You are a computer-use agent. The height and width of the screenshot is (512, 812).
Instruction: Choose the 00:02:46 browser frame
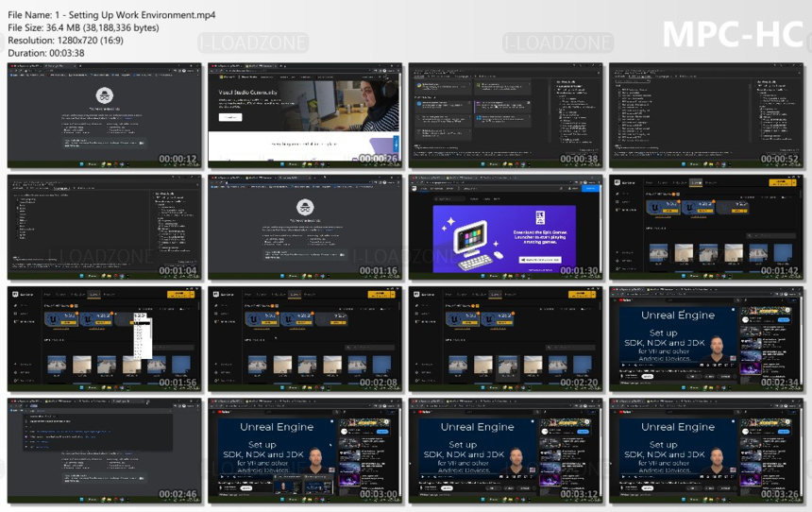click(x=105, y=451)
